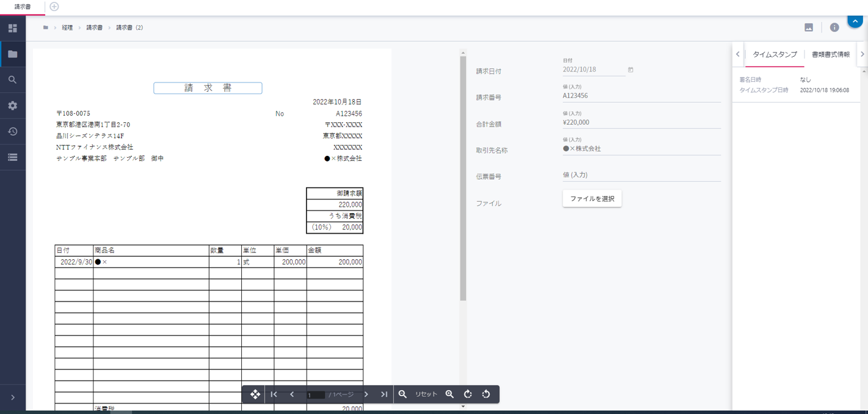Open the info icon in header
This screenshot has height=414, width=868.
[834, 28]
